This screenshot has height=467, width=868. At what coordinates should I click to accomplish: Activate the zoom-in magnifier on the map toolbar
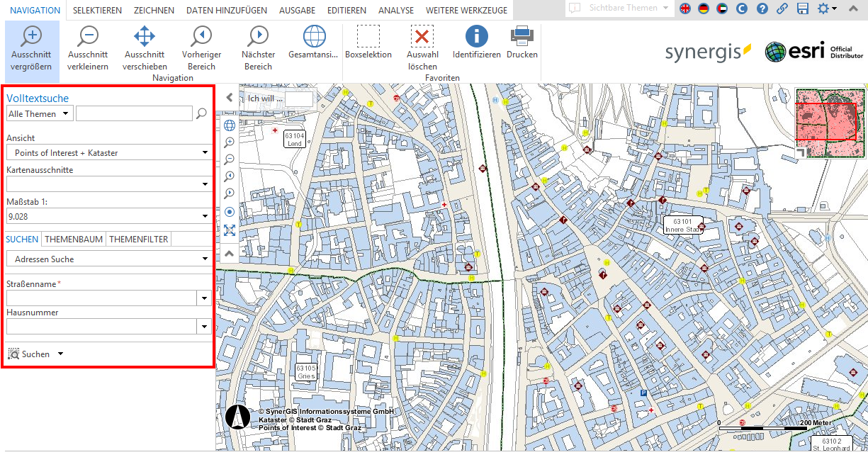[x=229, y=142]
